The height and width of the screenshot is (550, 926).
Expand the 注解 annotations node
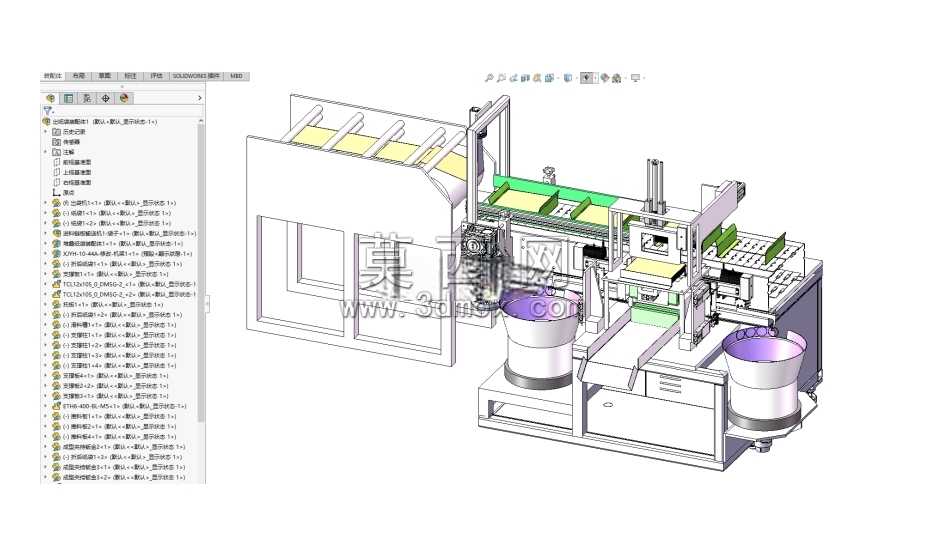[46, 152]
